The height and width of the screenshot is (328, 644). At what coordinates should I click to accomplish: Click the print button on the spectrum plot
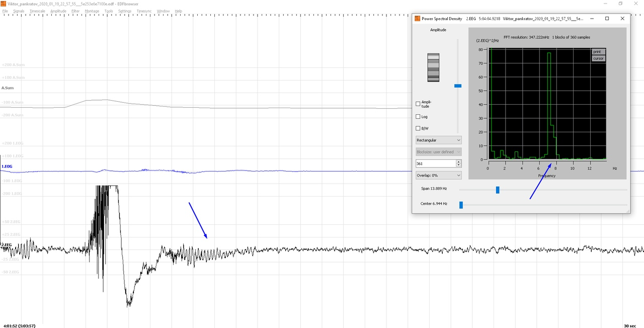598,52
